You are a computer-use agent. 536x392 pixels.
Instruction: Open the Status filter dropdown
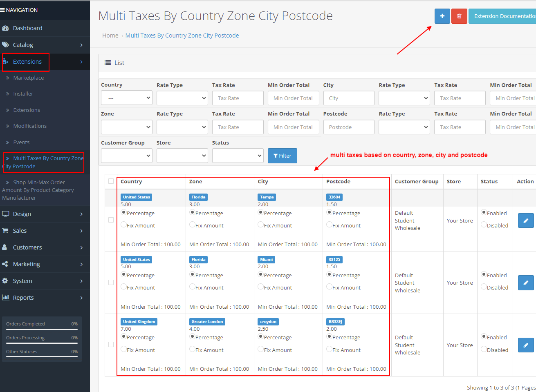(x=238, y=156)
